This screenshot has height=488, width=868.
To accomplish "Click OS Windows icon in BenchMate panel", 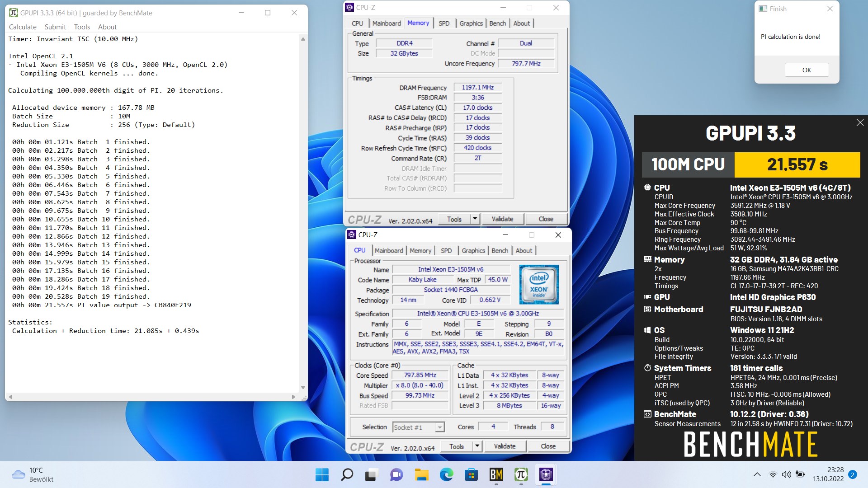I will (647, 330).
